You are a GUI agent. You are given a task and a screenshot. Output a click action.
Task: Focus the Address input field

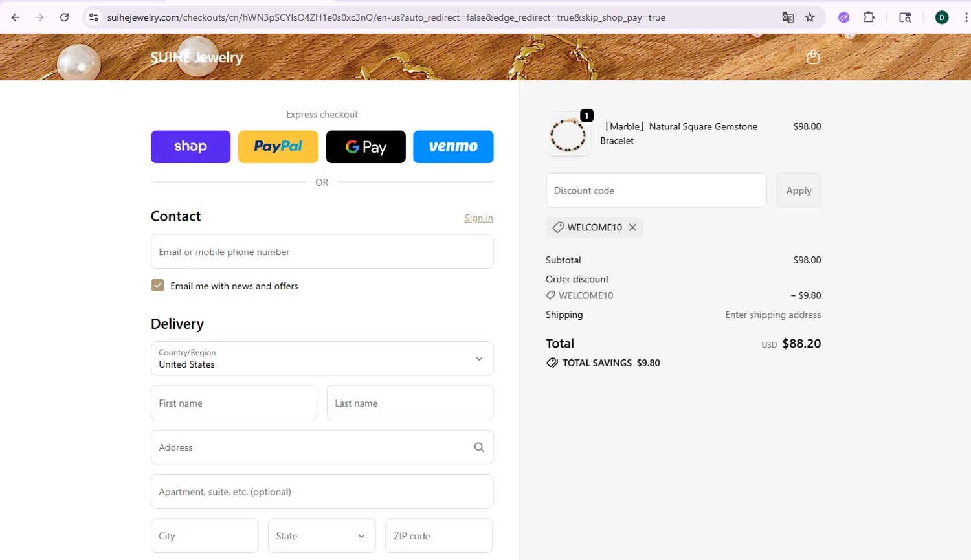click(x=322, y=447)
